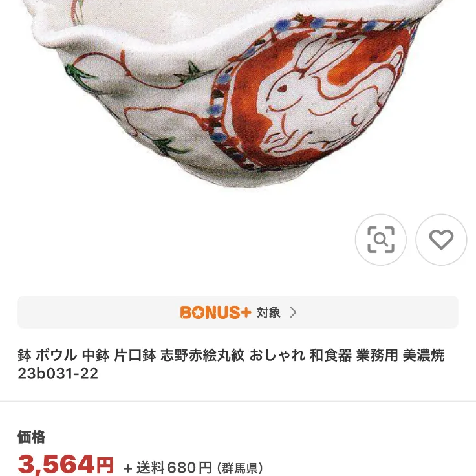Expand BONUS+ details via the right chevron
The image size is (476, 476).
293,312
